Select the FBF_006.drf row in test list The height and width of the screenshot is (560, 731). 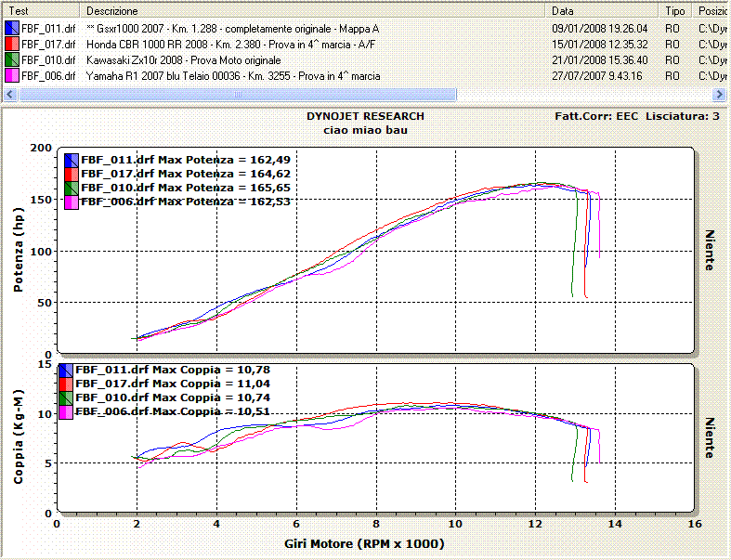366,76
